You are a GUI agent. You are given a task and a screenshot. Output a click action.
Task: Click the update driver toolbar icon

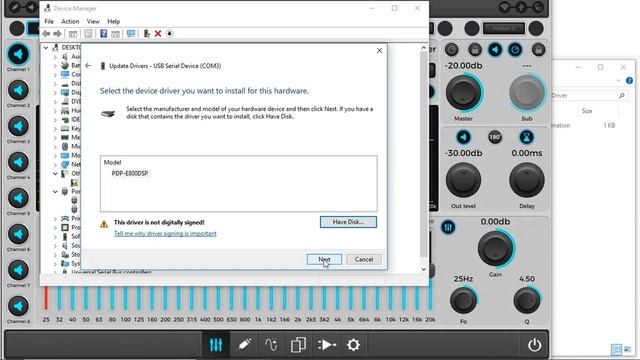click(x=147, y=34)
